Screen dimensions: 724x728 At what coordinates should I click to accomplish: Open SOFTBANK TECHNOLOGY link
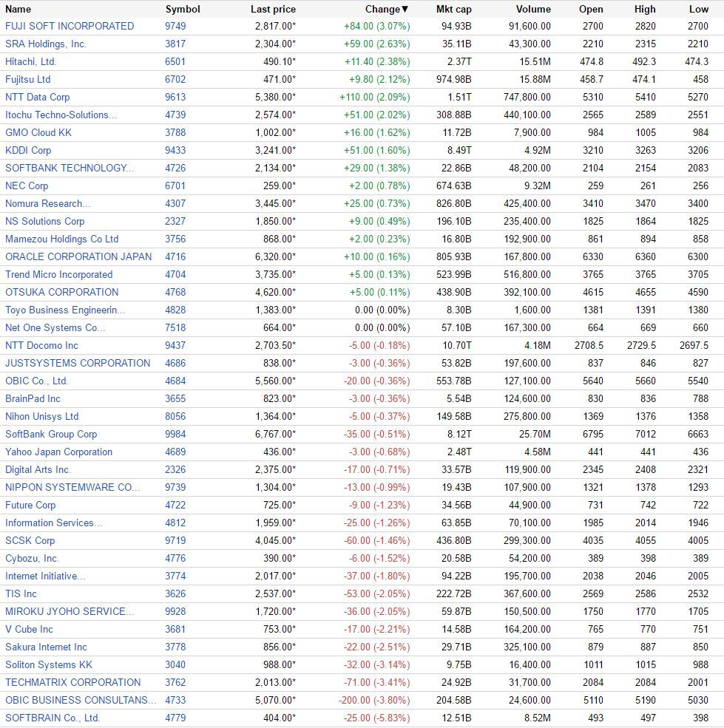click(70, 168)
